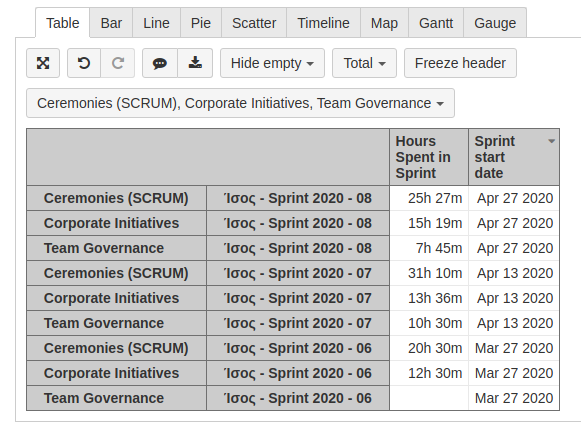The height and width of the screenshot is (424, 581).
Task: Click the redo arrow icon
Action: coord(118,63)
